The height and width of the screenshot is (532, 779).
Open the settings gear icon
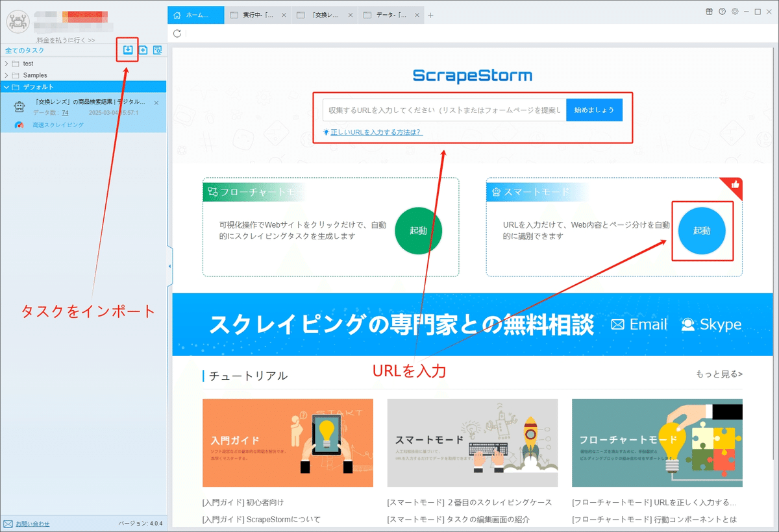[735, 11]
